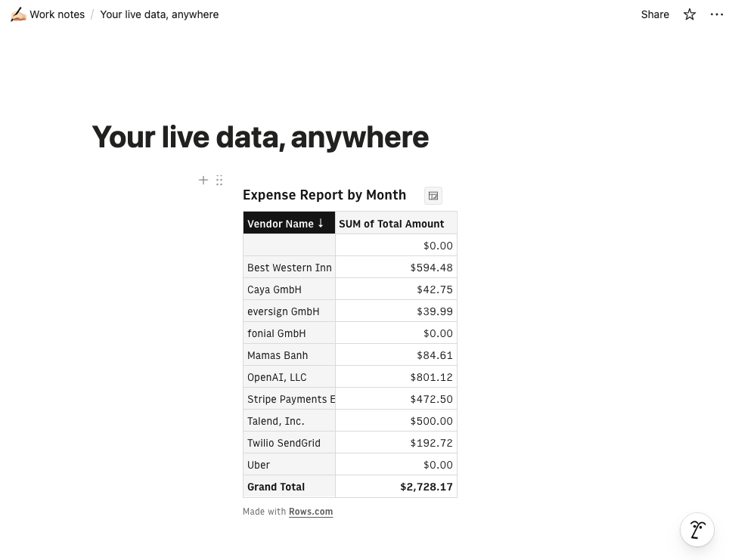Click the $39.99 amount cell
Screen dimensions: 729x560
tap(396, 311)
